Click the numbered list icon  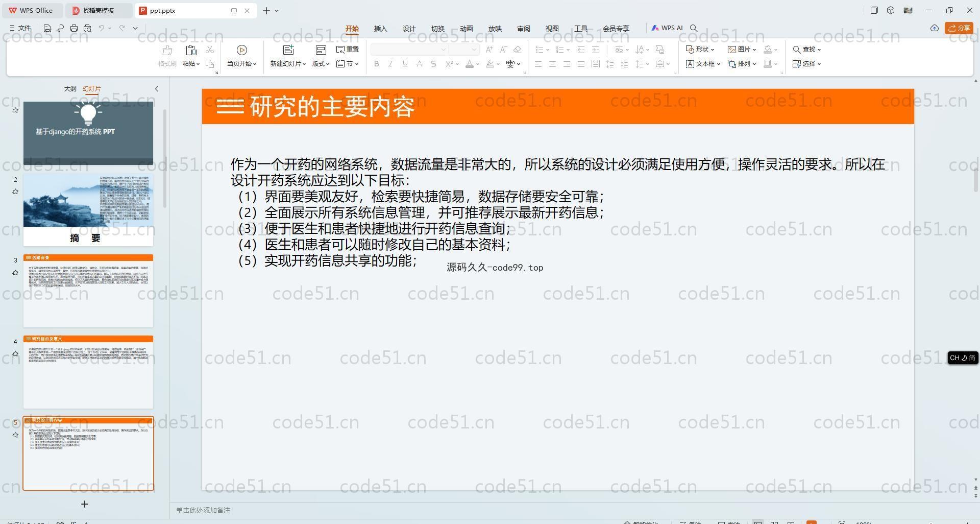559,50
